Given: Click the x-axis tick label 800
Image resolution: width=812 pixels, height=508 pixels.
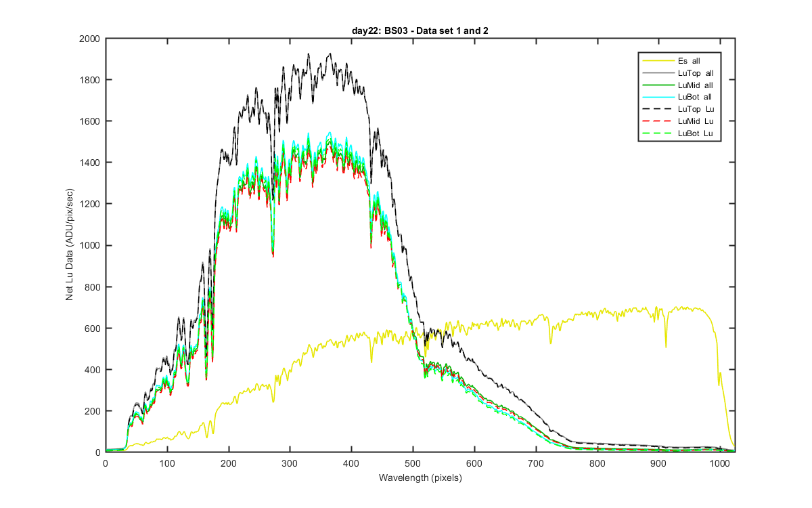Looking at the screenshot, I should click(x=597, y=463).
